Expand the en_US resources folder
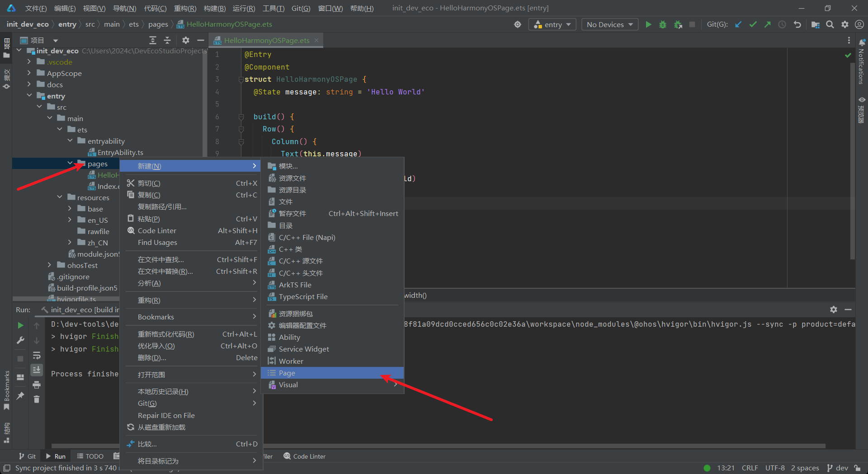The width and height of the screenshot is (868, 474). [x=70, y=220]
